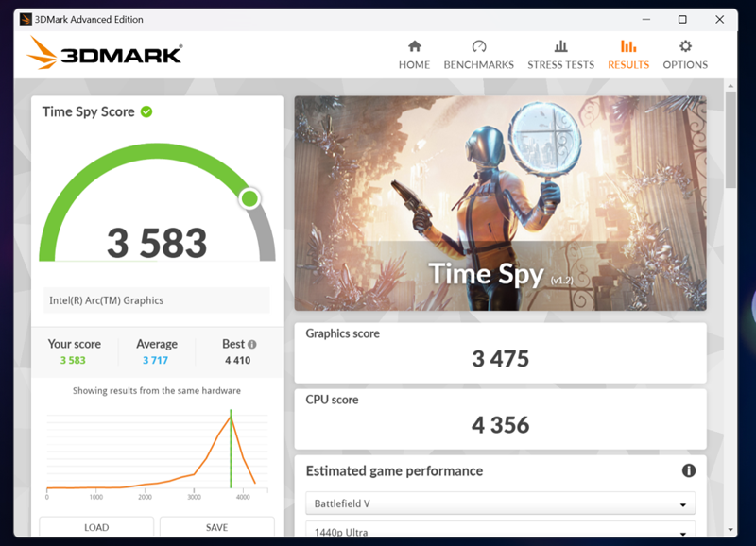This screenshot has height=546, width=756.
Task: Click the Options gear icon
Action: click(685, 46)
